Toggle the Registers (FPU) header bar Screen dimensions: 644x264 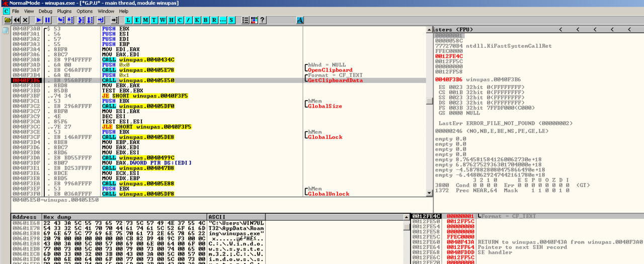tap(453, 30)
